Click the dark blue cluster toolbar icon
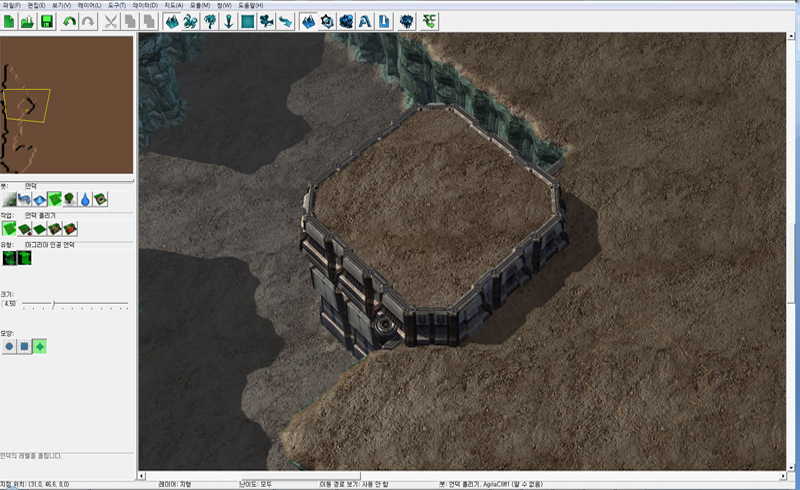Image resolution: width=800 pixels, height=490 pixels. pyautogui.click(x=407, y=21)
